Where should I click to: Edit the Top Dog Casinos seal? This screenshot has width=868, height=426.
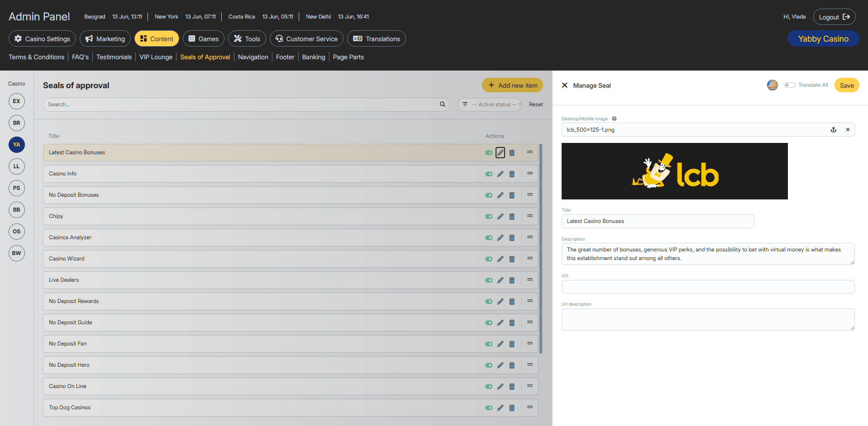(x=500, y=408)
